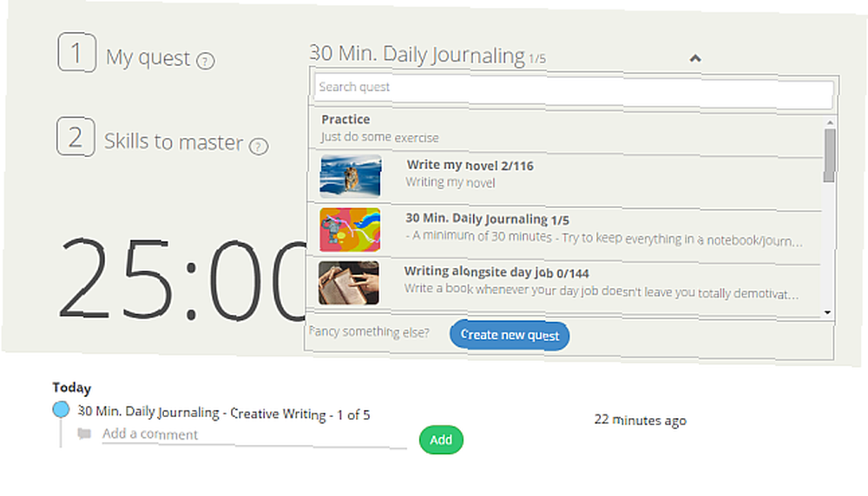Select the Practice quest entry
868x496 pixels.
(565, 128)
